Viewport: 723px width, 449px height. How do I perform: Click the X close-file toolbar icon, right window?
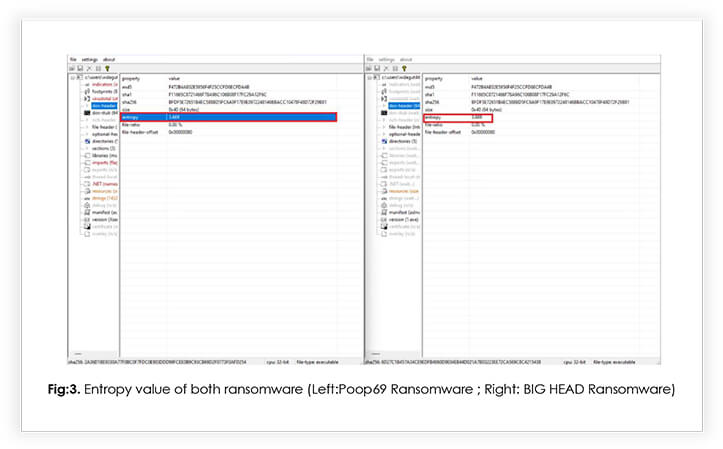[x=386, y=68]
